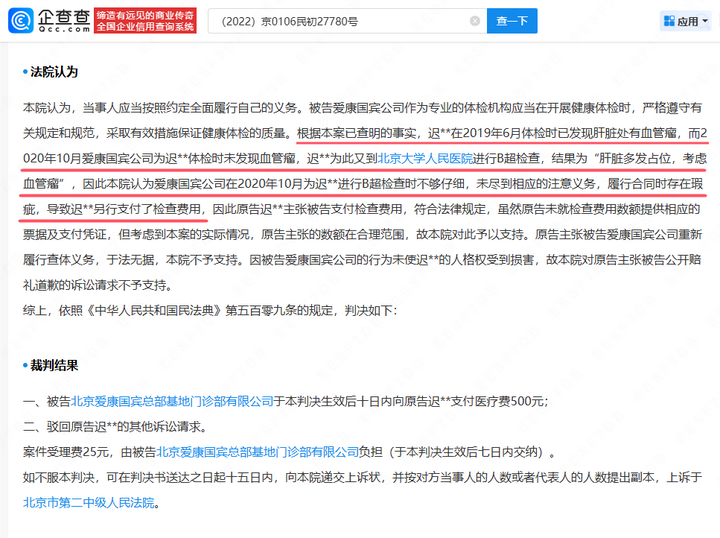Clear the search box with the X icon

475,21
